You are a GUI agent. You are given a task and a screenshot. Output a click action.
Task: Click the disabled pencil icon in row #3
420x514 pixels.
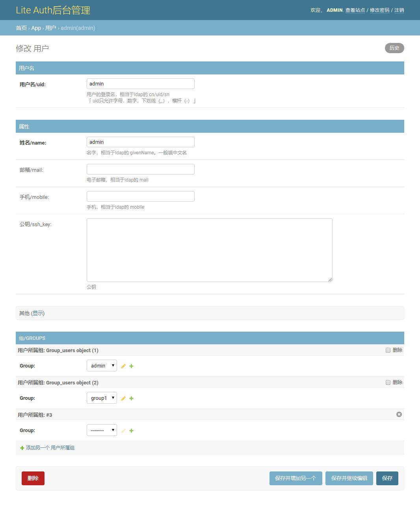(x=123, y=431)
